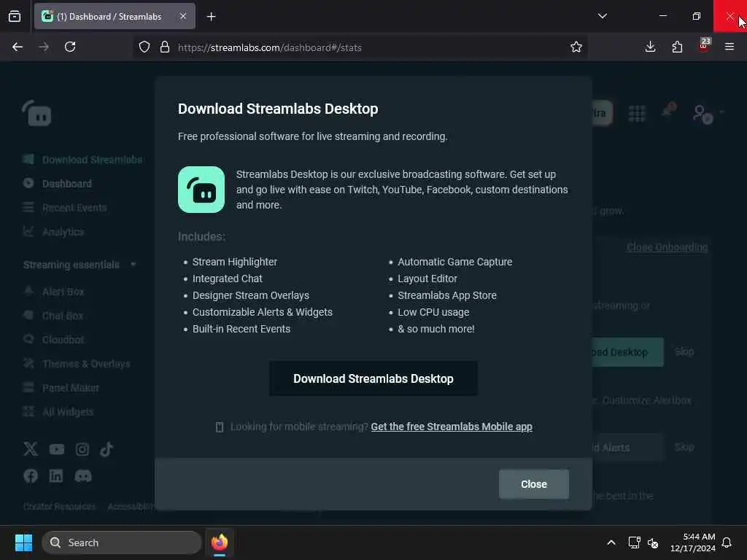
Task: Open Recent Events in sidebar
Action: point(65,208)
